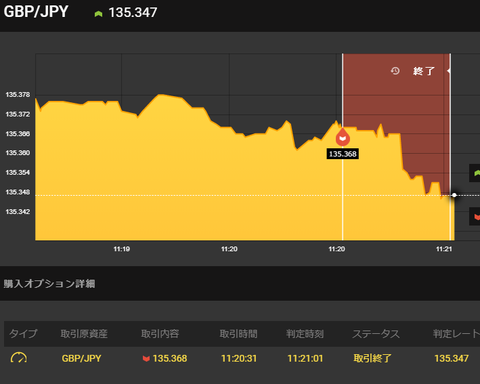
Task: Click the GBP/JPY pair title at top
Action: pyautogui.click(x=36, y=12)
